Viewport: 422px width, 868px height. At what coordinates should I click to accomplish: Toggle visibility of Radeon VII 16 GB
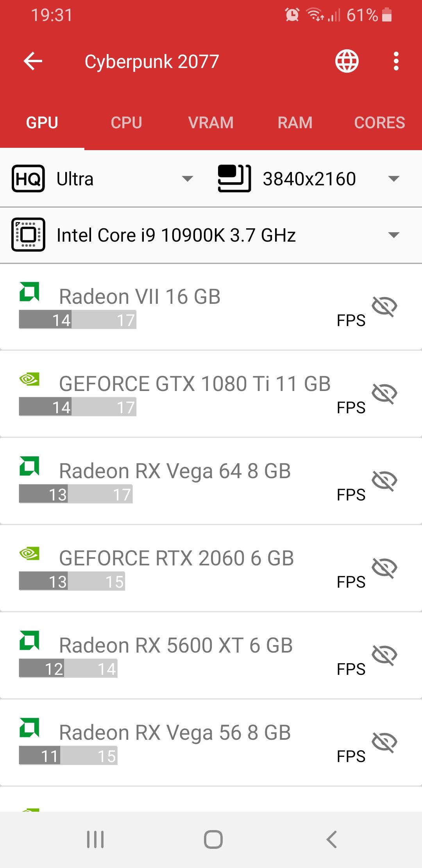[384, 306]
